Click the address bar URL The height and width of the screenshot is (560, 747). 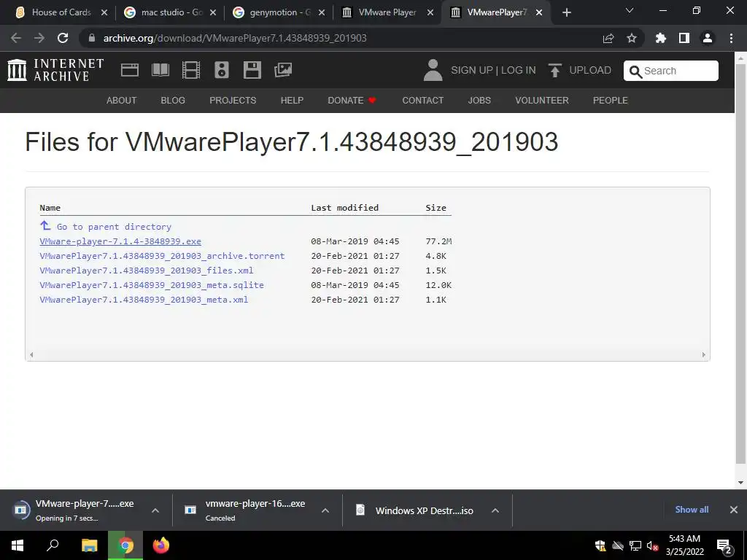click(x=235, y=38)
